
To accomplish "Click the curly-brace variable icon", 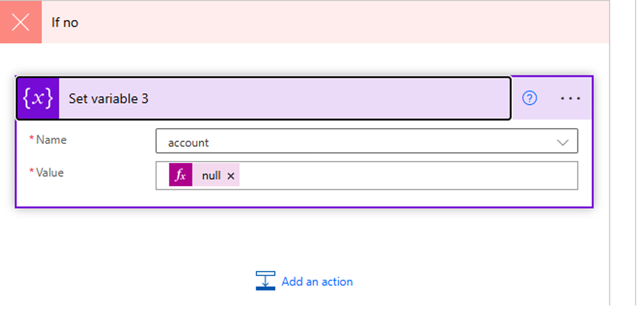I will click(x=38, y=99).
